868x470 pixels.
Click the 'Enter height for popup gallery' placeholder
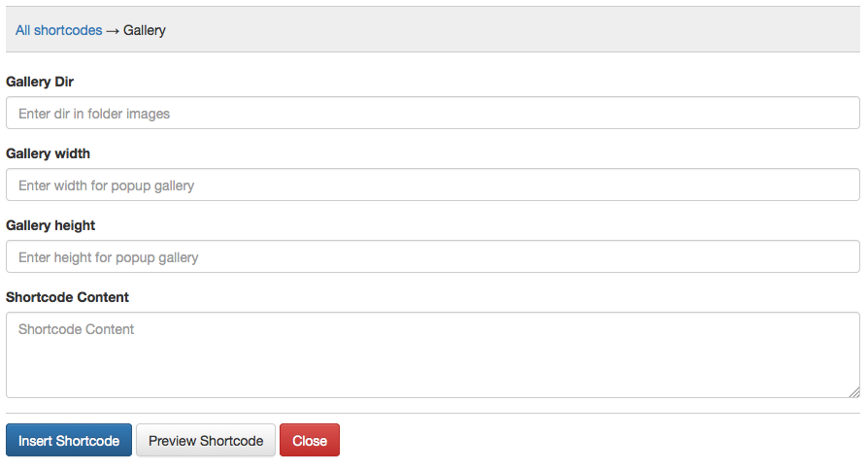click(x=108, y=257)
